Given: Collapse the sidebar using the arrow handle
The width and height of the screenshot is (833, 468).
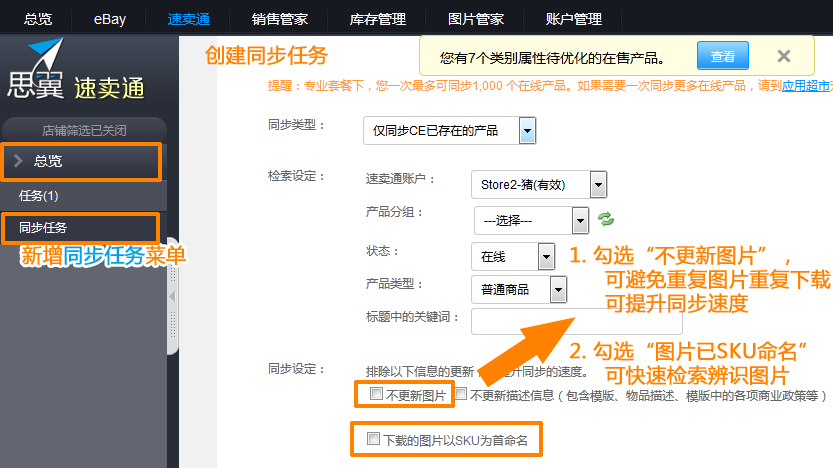Looking at the screenshot, I should tap(172, 296).
